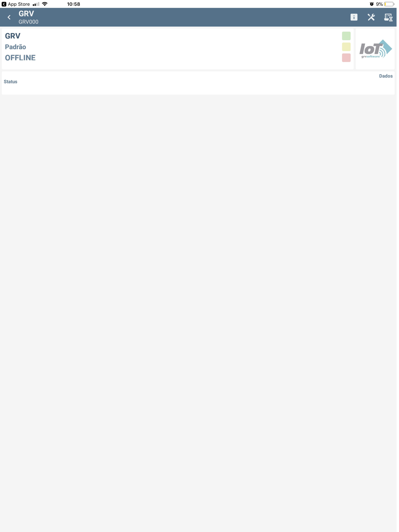Return to App Store via status bar
The height and width of the screenshot is (532, 399).
click(16, 4)
